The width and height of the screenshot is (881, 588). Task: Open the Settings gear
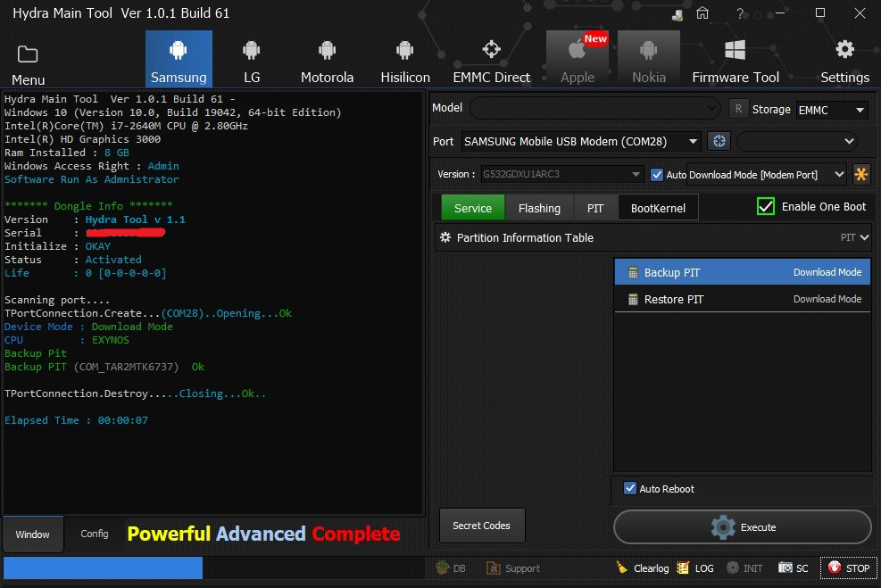click(844, 59)
